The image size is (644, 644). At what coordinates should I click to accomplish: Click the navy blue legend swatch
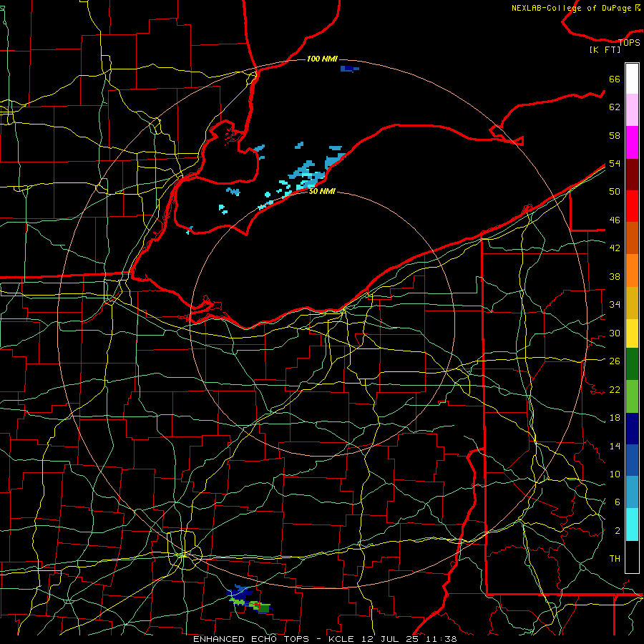[632, 429]
